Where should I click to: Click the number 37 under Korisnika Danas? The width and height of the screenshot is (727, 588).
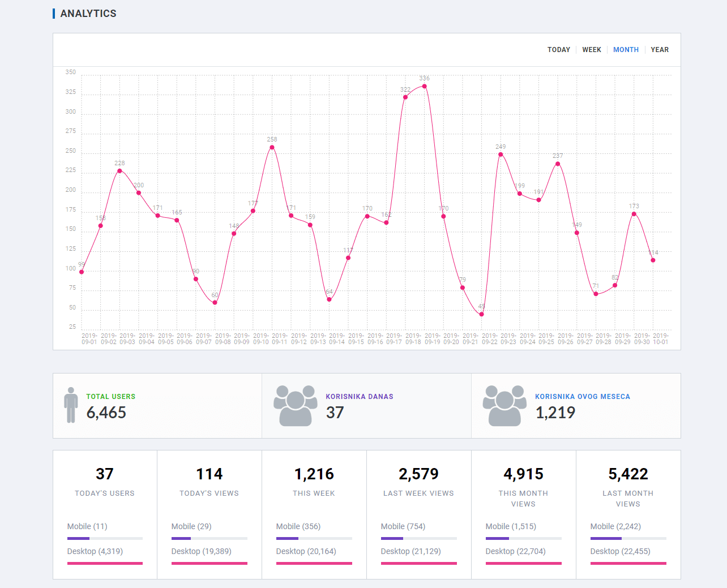click(x=335, y=413)
